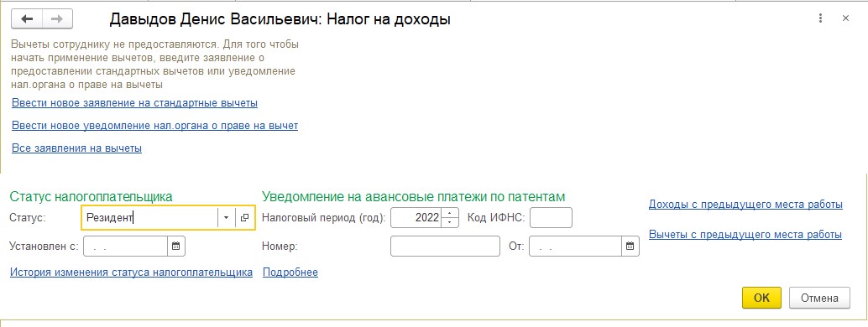The image size is (868, 327).
Task: Click 'Ввести новое заявление на стандартные вычеты'
Action: point(134,103)
